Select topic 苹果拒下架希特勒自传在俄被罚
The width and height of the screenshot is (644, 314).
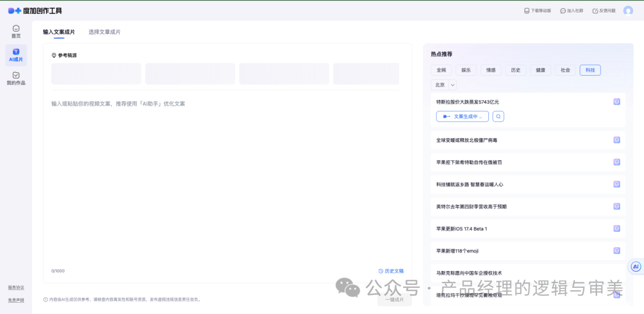click(x=469, y=163)
